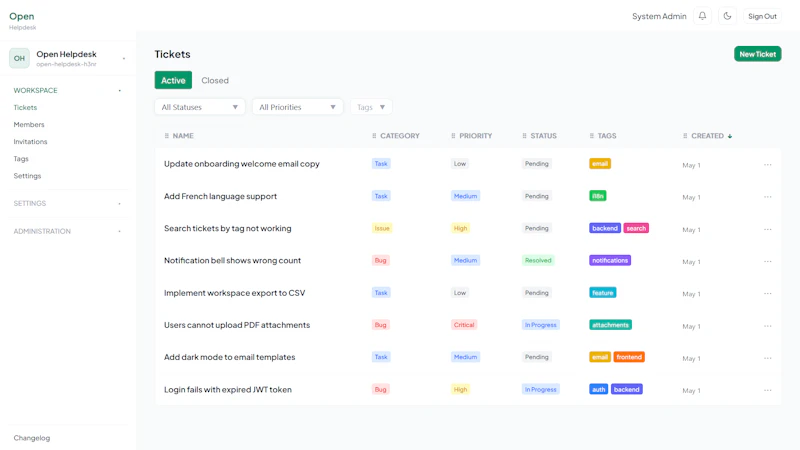Toggle CREATED sort direction arrow
The width and height of the screenshot is (800, 450).
point(730,136)
